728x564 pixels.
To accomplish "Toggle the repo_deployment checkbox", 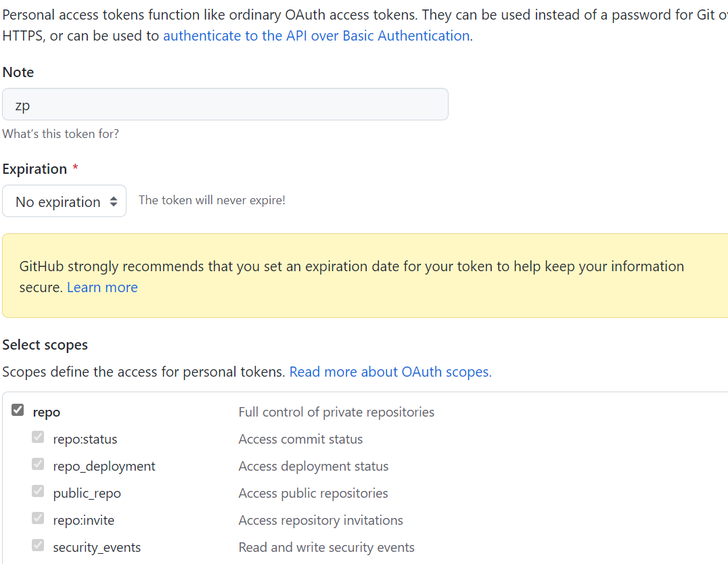I will (x=38, y=464).
